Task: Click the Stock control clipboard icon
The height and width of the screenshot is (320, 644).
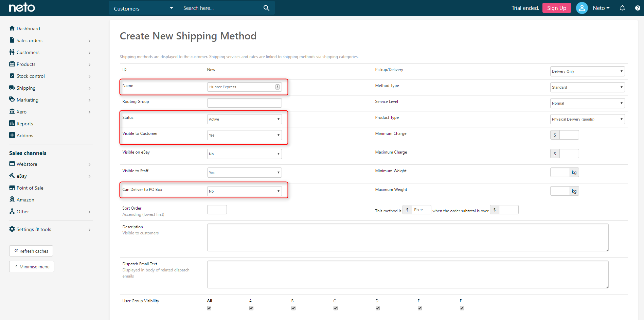Action: [x=12, y=76]
